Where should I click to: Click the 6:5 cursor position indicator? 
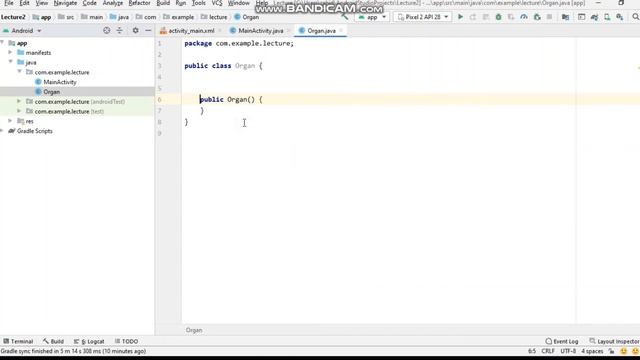point(532,351)
